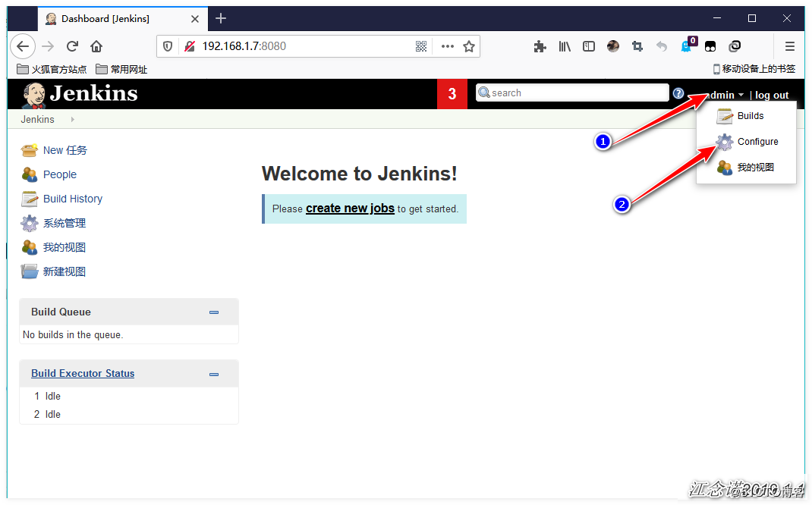The width and height of the screenshot is (812, 505).
Task: Click the screenshot crop tool icon
Action: tap(637, 46)
